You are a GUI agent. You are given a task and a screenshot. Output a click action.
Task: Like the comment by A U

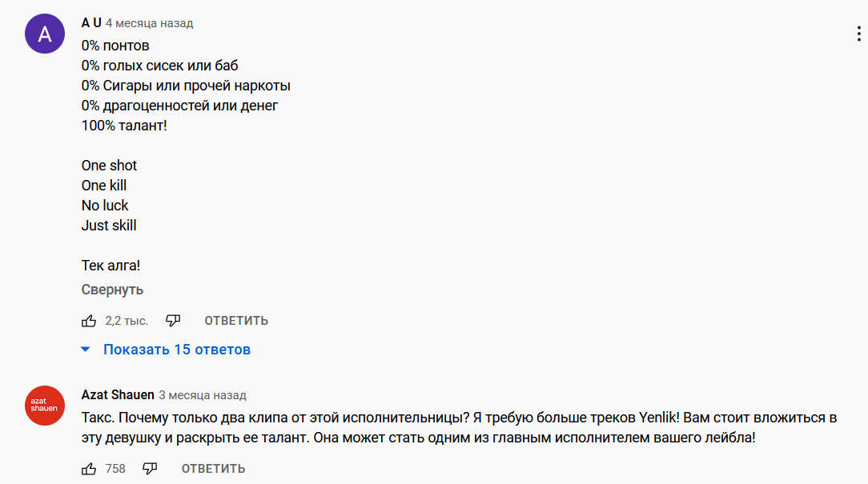pyautogui.click(x=89, y=321)
